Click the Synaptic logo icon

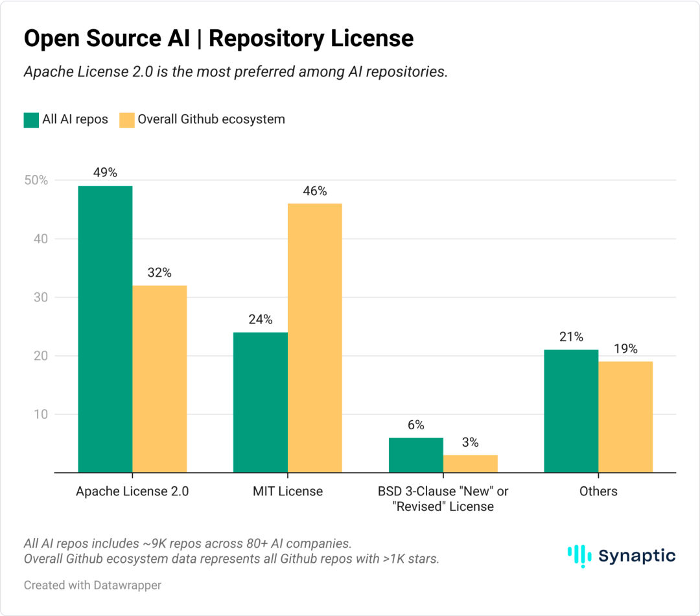tap(579, 556)
